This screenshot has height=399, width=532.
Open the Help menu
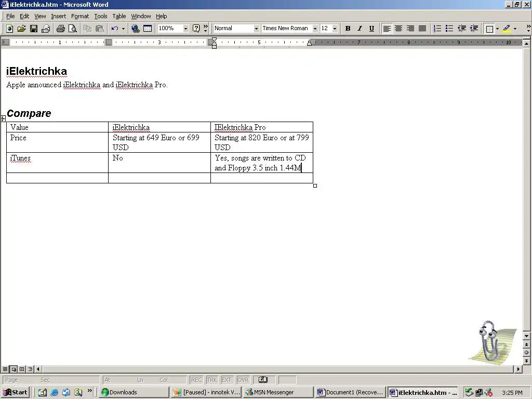tap(162, 16)
